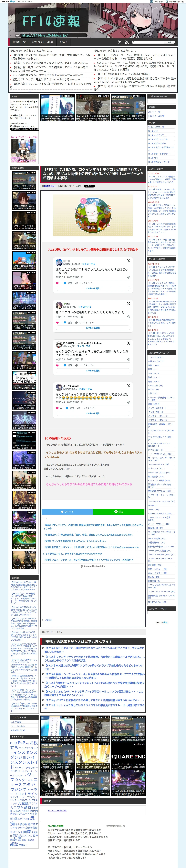This screenshot has height=868, width=186.
Task: Like hmjn_MN's tweet with the heart icon
Action: (57, 365)
